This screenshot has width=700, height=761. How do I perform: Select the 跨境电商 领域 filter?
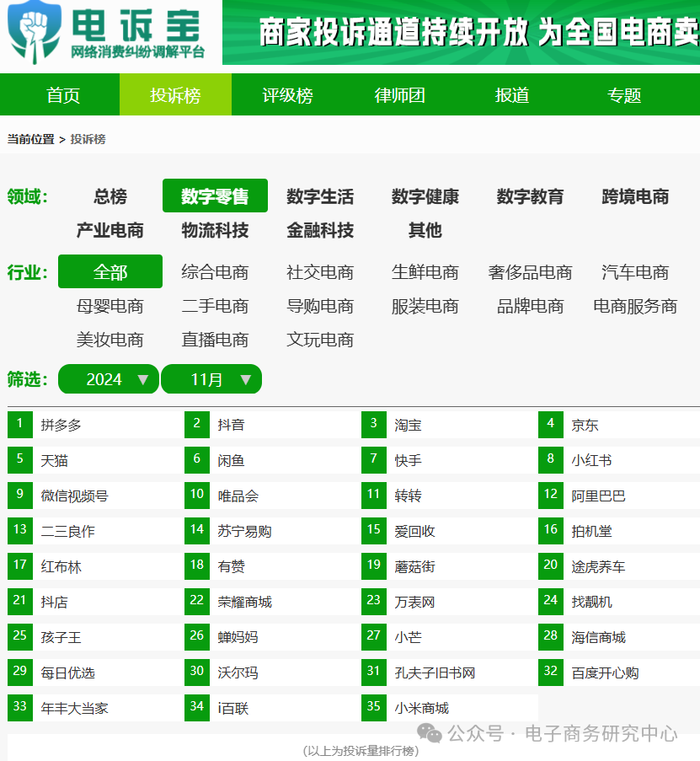coord(633,196)
